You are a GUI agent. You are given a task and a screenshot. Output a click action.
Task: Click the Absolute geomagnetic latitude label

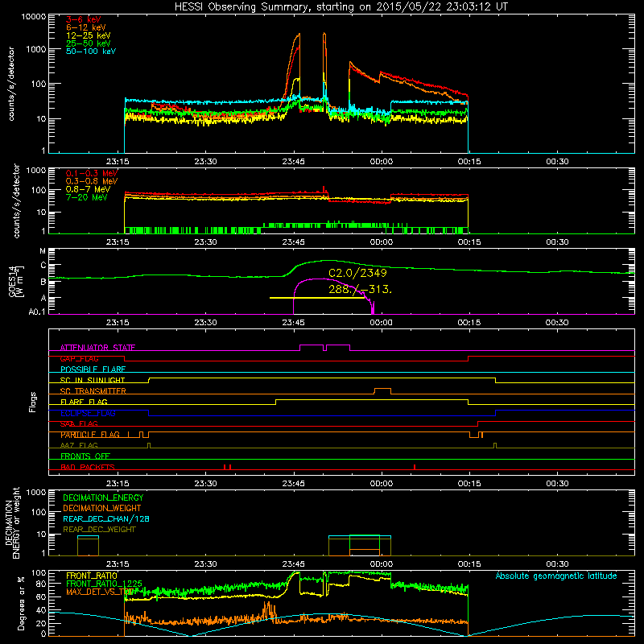tap(556, 576)
